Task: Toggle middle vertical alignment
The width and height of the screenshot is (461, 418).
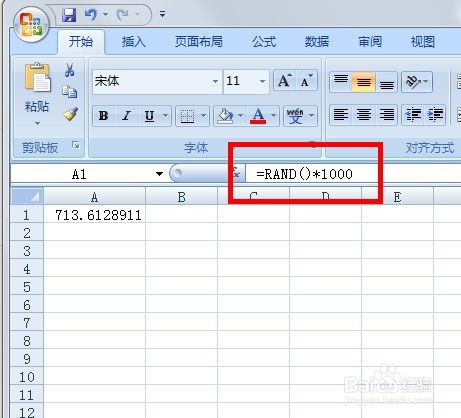Action: tap(364, 81)
